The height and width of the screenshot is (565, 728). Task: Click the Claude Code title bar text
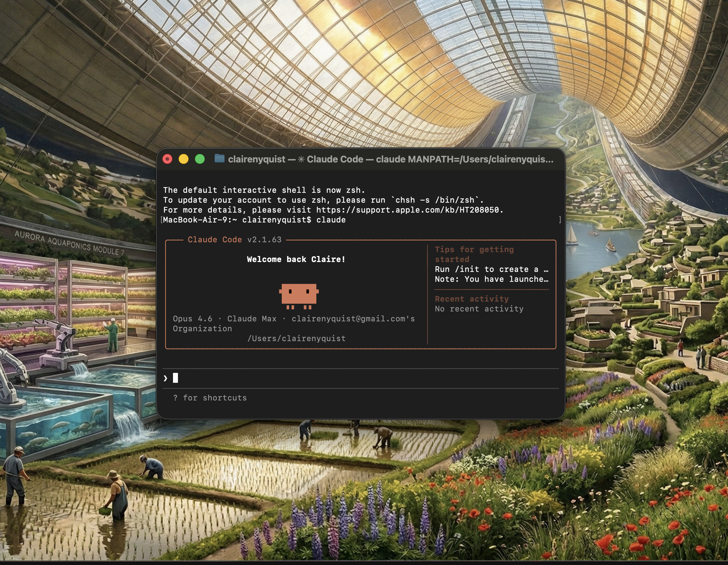390,159
